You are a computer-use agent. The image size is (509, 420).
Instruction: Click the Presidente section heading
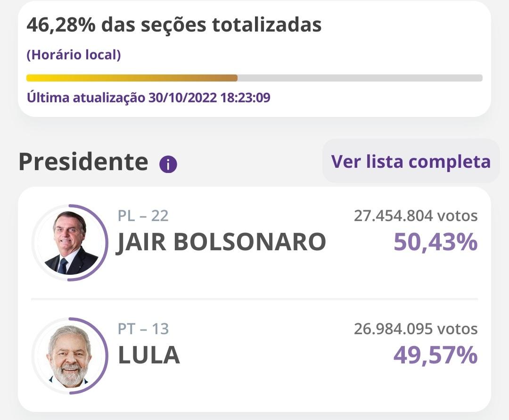[83, 162]
